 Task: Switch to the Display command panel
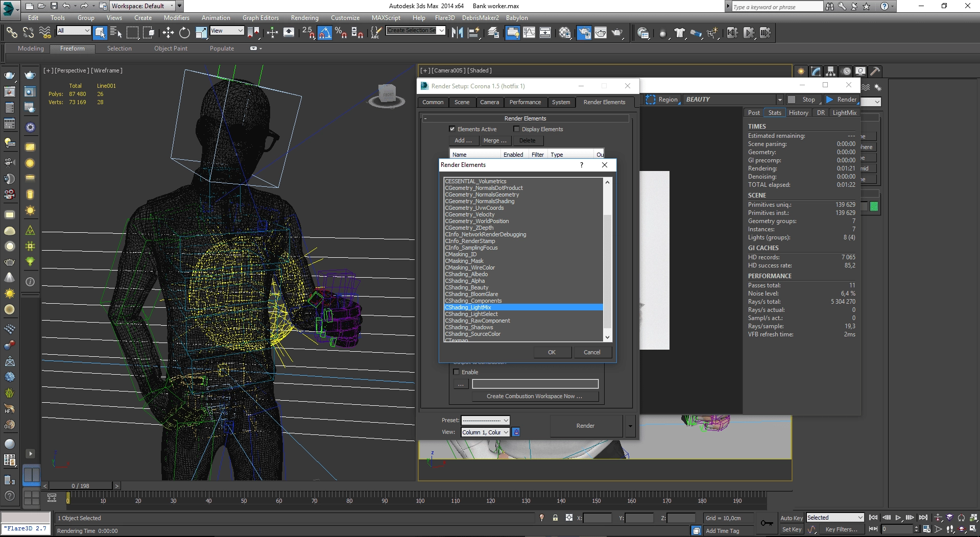click(861, 71)
